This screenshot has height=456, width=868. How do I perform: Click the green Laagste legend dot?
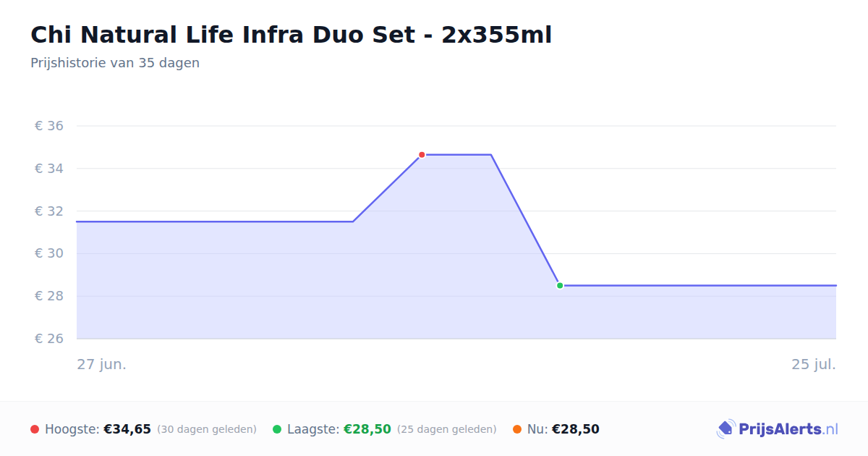tap(277, 429)
